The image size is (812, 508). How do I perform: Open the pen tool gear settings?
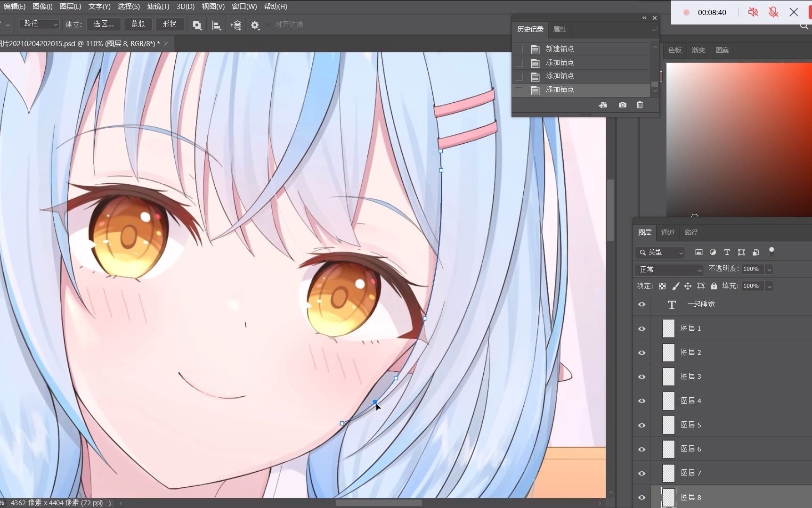(255, 25)
